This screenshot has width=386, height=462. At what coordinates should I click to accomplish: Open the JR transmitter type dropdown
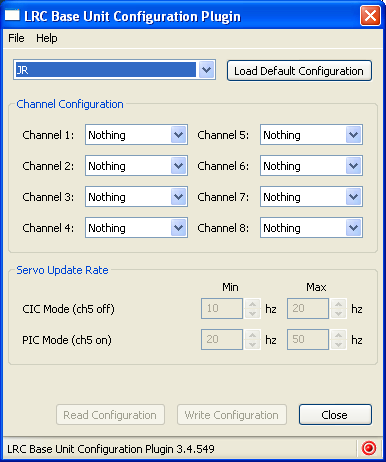206,70
